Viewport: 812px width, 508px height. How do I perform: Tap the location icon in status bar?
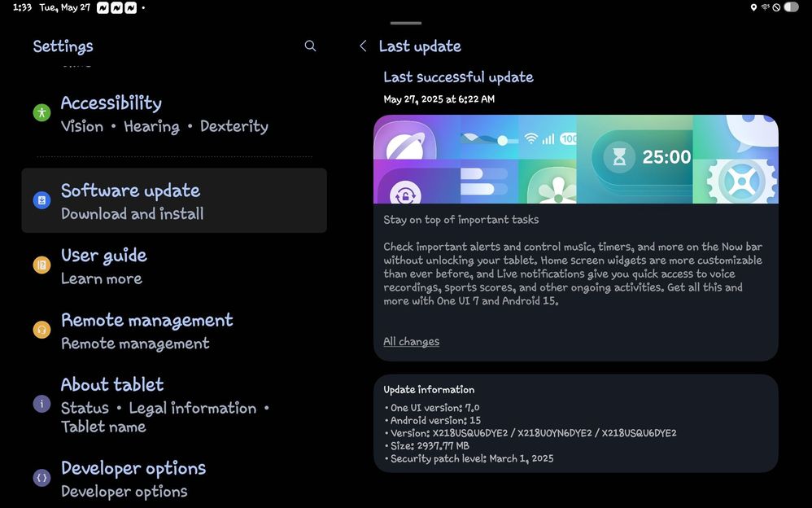pos(753,7)
